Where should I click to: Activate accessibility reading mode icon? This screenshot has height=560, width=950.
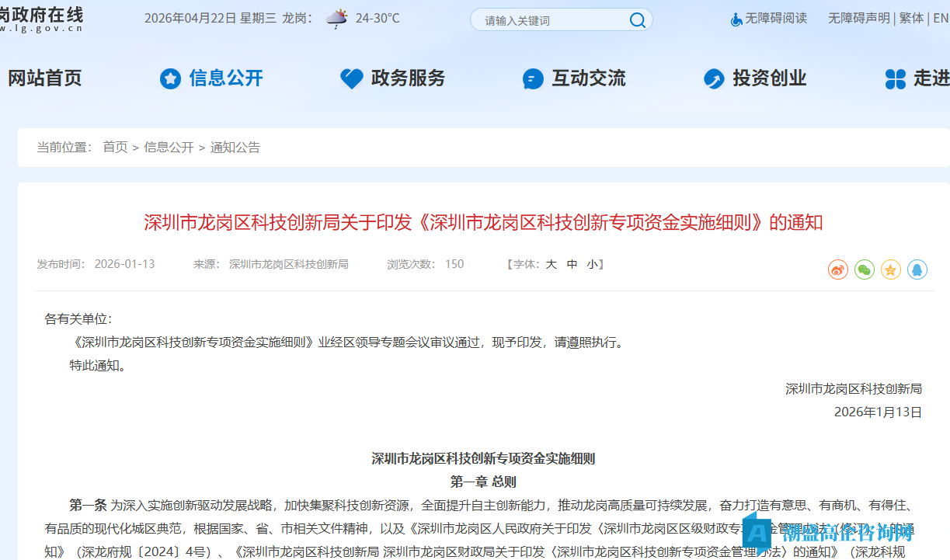pyautogui.click(x=736, y=19)
